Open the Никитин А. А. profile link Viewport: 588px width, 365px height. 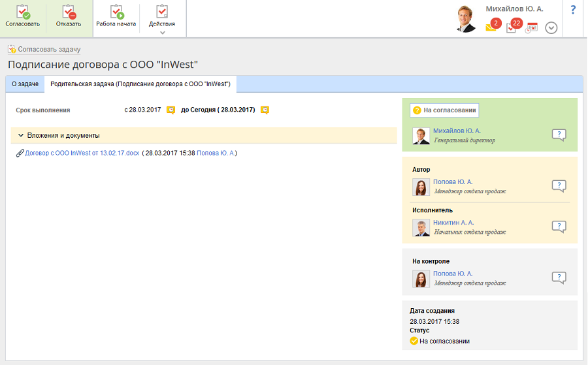point(453,222)
